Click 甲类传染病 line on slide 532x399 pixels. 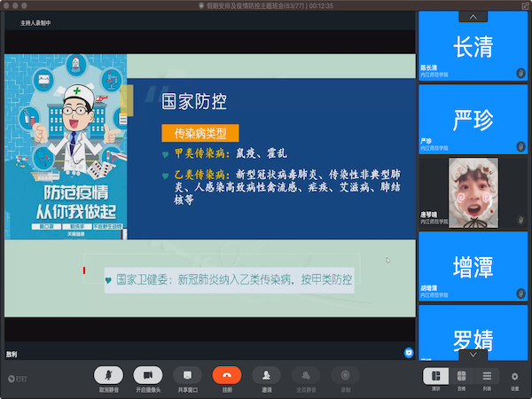[231, 153]
